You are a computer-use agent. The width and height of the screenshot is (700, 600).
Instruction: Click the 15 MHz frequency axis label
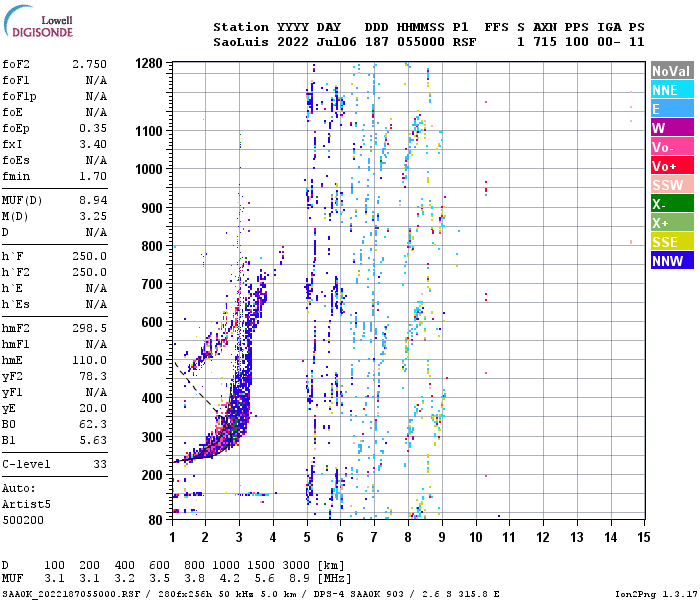[x=643, y=537]
